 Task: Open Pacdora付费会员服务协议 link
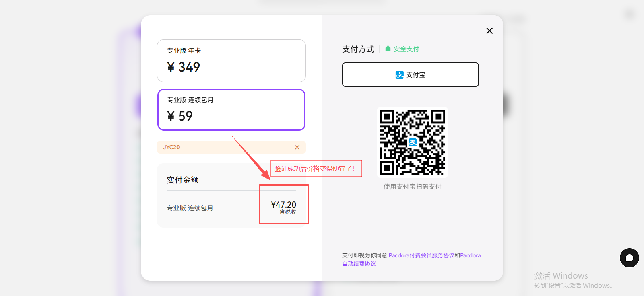(421, 255)
